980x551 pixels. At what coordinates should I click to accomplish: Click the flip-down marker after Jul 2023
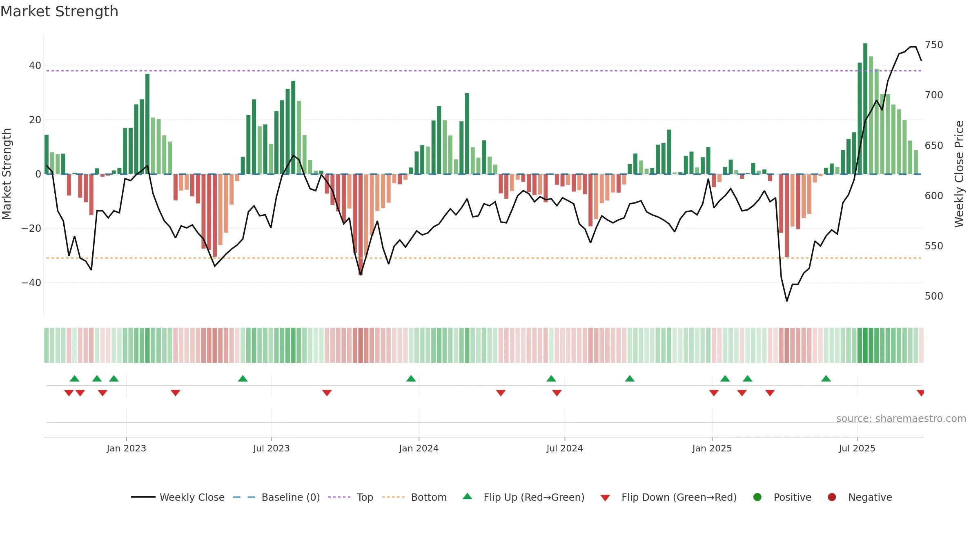click(x=327, y=393)
